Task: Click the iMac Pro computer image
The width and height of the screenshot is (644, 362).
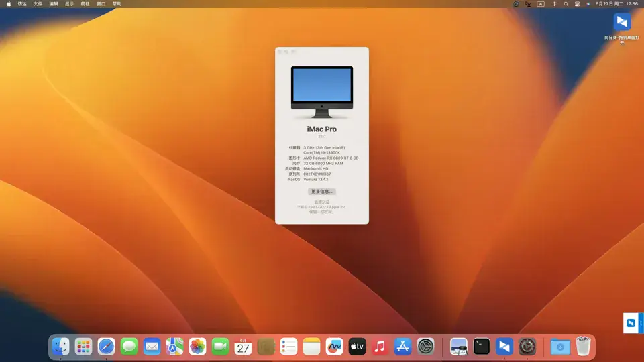Action: pos(321,93)
